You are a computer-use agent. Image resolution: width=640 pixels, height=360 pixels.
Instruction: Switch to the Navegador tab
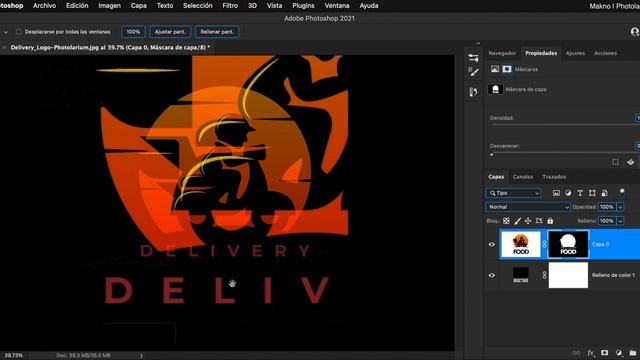502,53
